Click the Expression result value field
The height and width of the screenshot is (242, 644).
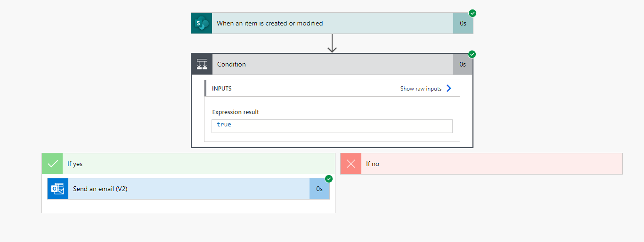click(x=332, y=126)
